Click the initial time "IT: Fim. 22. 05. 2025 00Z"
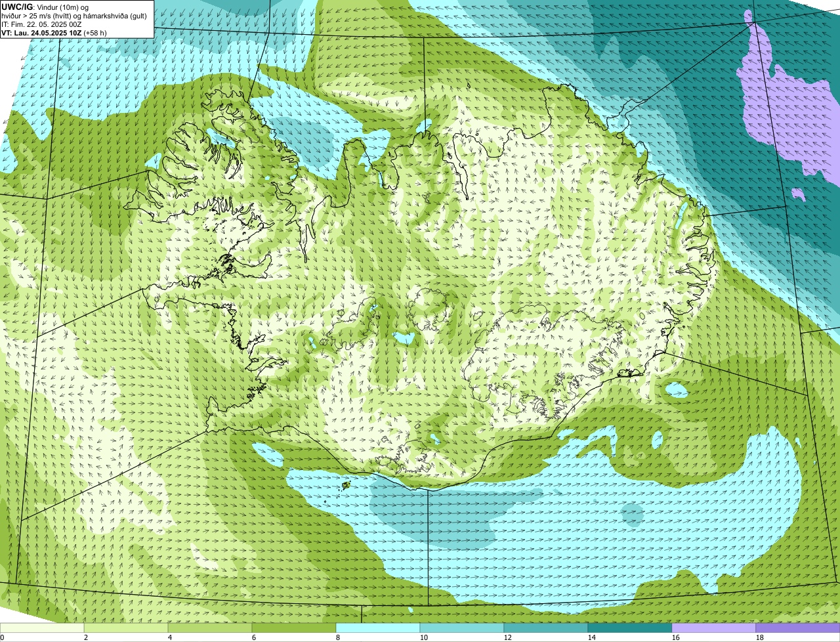840x642 pixels. (42, 24)
